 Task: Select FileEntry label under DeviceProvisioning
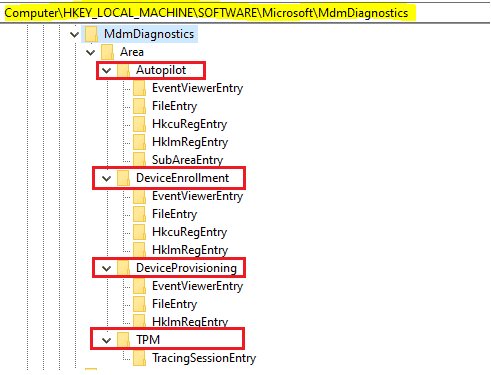coord(174,304)
